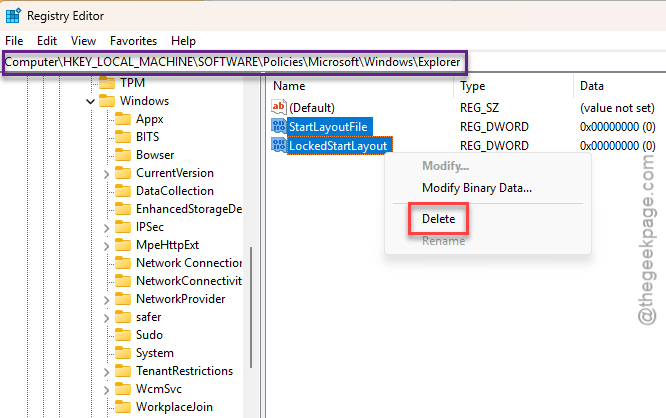Click StartLayoutFile's REG_DWORD type cell
Image resolution: width=666 pixels, height=418 pixels.
pos(494,127)
